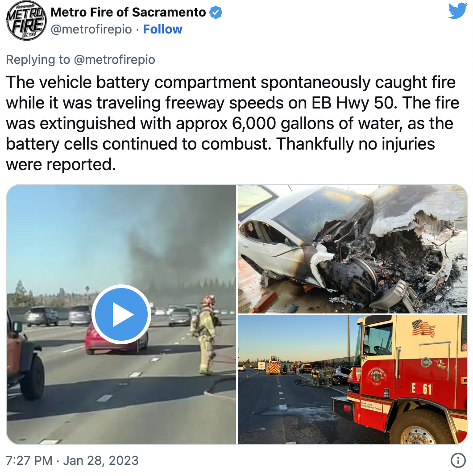Open the tweet info icon
This screenshot has height=476, width=473.
point(458,460)
